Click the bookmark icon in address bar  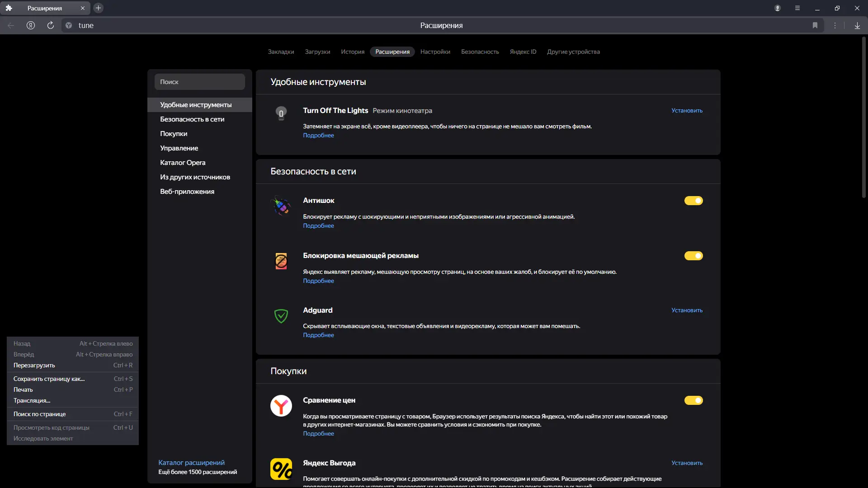[815, 25]
